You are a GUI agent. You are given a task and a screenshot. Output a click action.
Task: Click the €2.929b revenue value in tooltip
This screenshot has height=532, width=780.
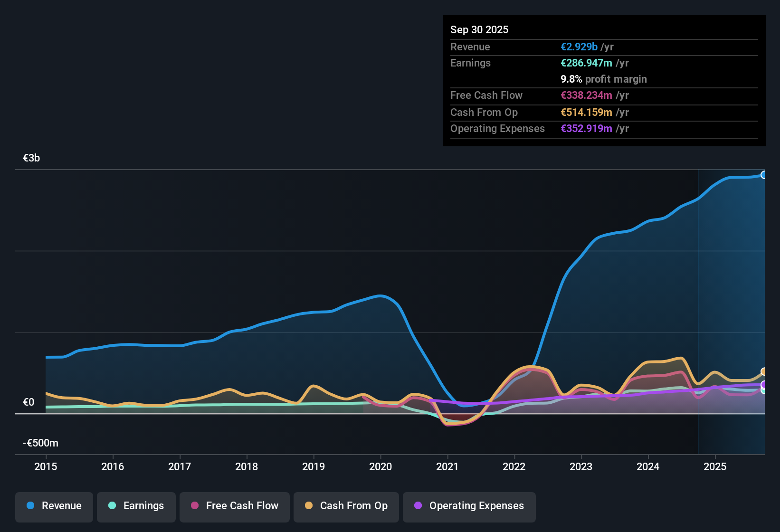[x=579, y=47]
